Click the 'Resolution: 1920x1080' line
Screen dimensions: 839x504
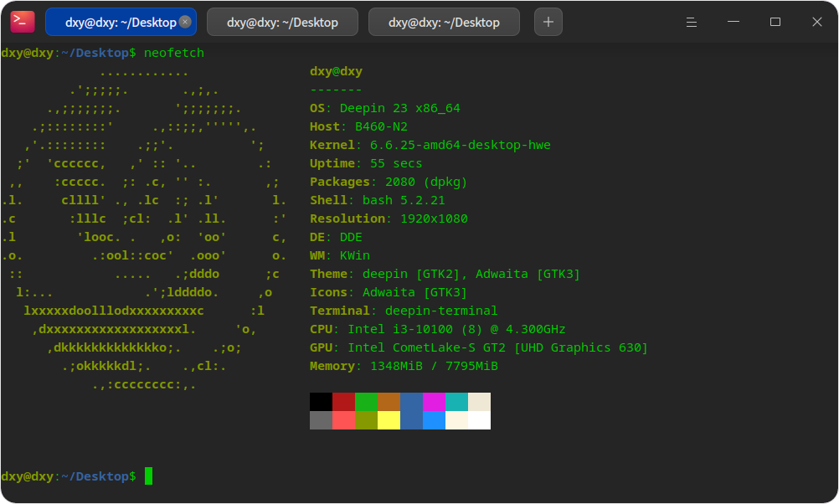pos(389,219)
